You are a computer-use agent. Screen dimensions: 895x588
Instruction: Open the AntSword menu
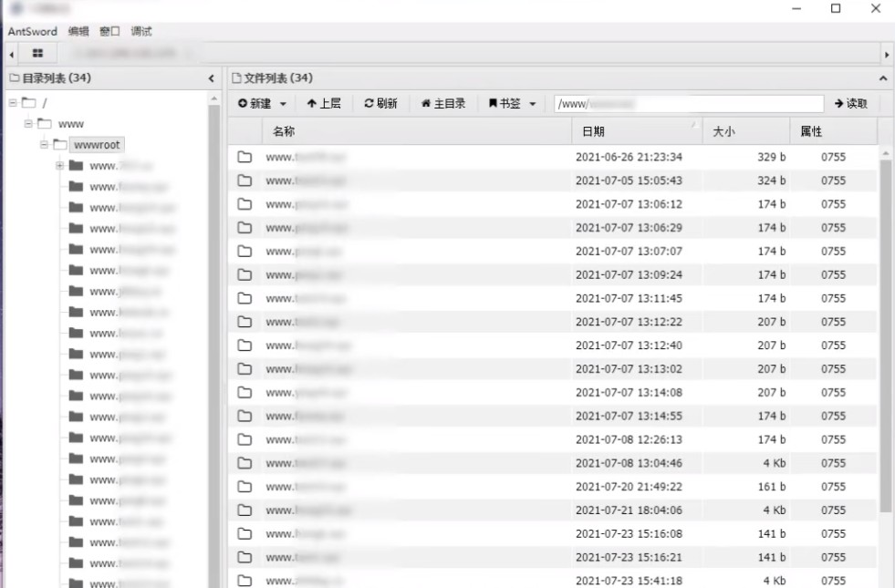point(34,30)
